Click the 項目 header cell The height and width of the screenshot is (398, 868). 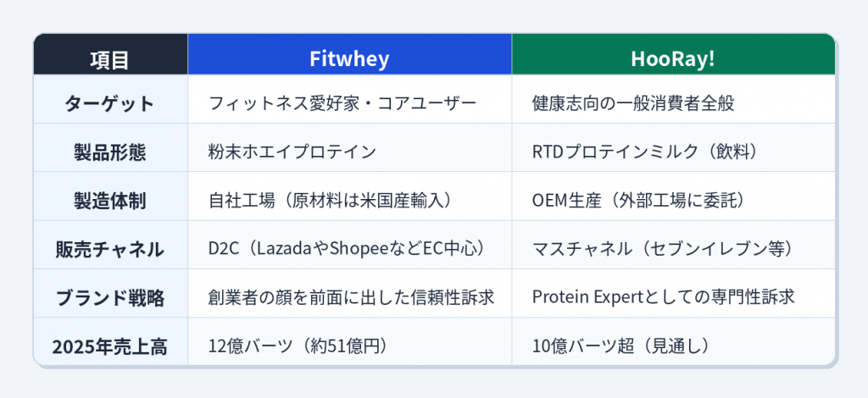point(110,59)
